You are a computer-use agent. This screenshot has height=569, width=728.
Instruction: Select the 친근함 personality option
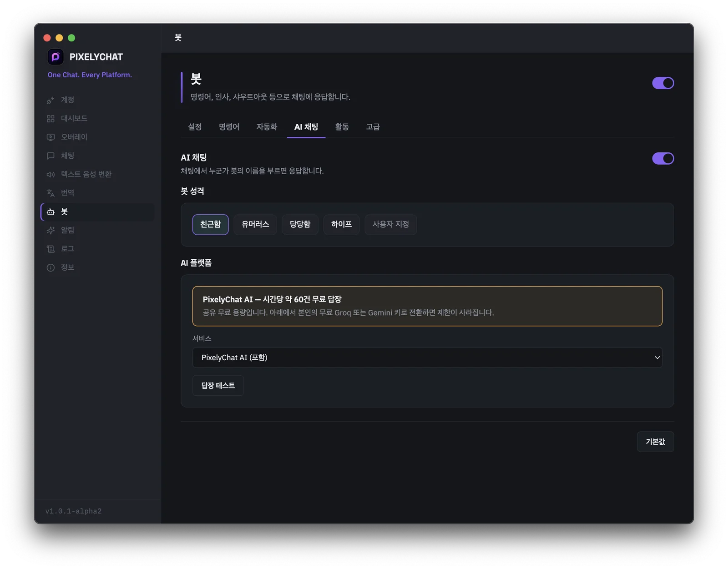click(210, 224)
